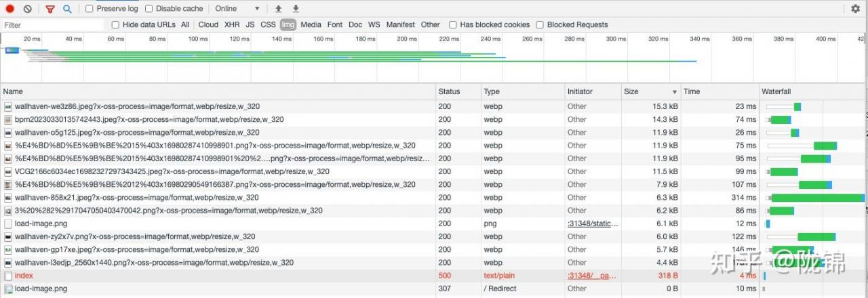This screenshot has height=298, width=868.
Task: Open Network settings gear
Action: tap(856, 9)
